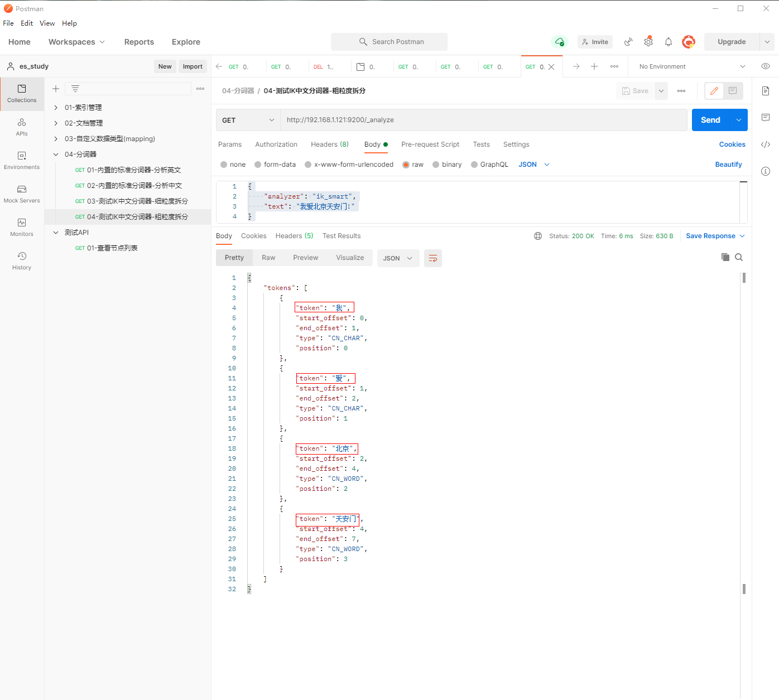Click the blue Send button
Viewport: 779px width, 700px height.
(x=710, y=120)
